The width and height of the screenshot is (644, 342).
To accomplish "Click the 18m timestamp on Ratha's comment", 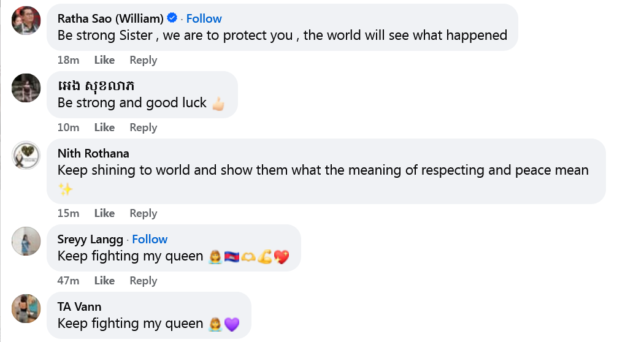I will click(x=68, y=60).
